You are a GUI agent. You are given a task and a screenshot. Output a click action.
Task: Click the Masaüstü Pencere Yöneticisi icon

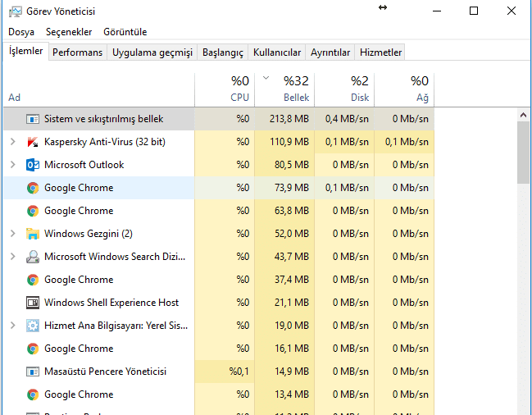33,372
